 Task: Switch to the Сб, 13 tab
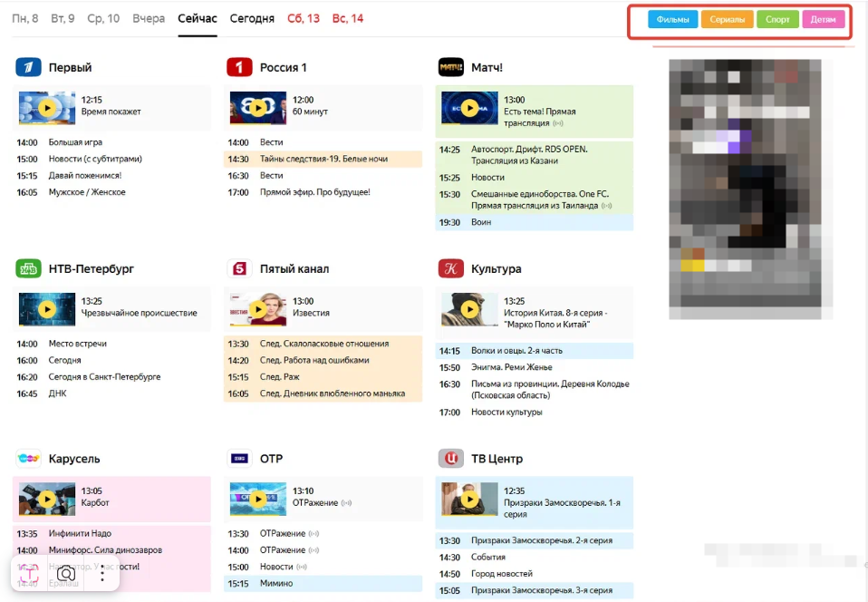pos(304,18)
